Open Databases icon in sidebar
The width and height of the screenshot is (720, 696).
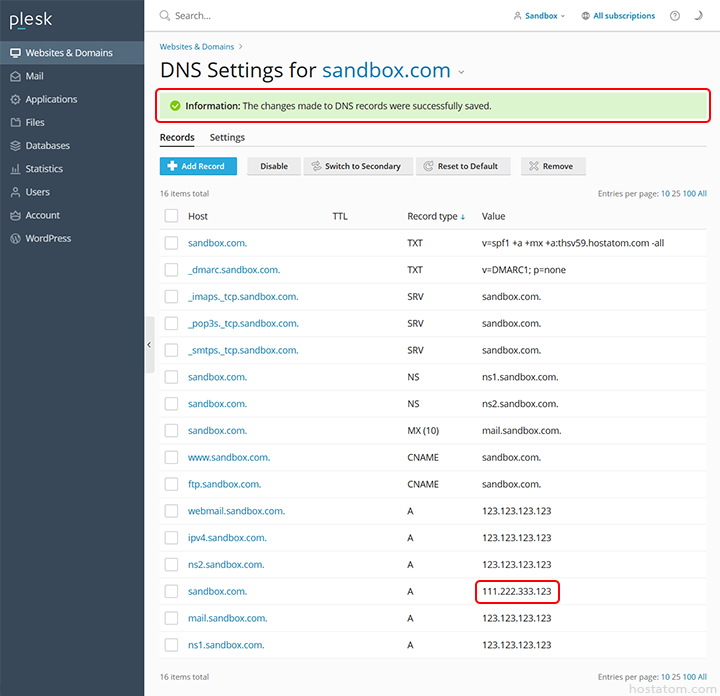15,145
